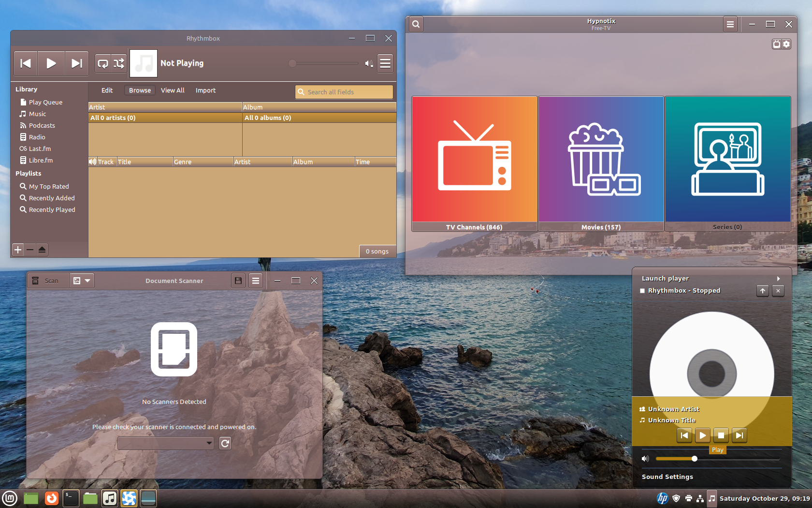This screenshot has width=812, height=508.
Task: Open the Linux Mint start menu
Action: click(10, 498)
